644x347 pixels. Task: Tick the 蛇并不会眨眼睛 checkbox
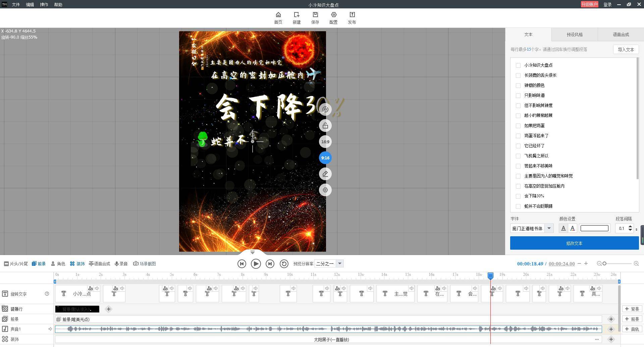click(x=518, y=206)
